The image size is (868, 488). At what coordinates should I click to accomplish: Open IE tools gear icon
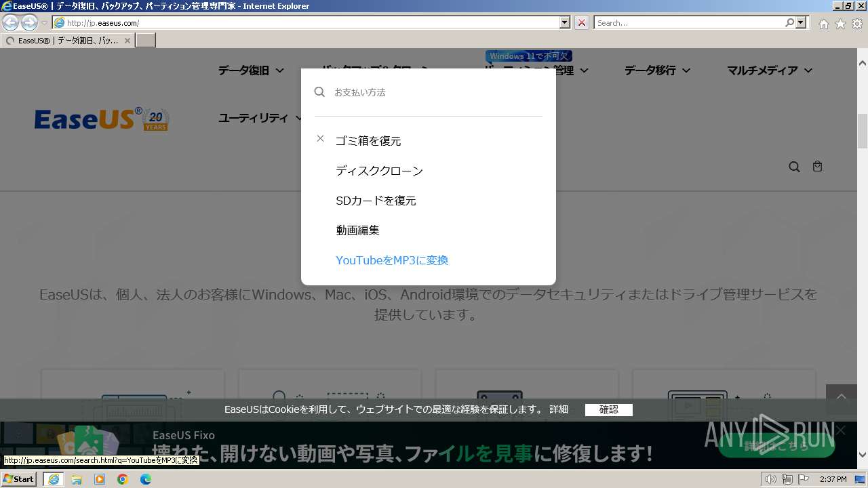(x=857, y=23)
